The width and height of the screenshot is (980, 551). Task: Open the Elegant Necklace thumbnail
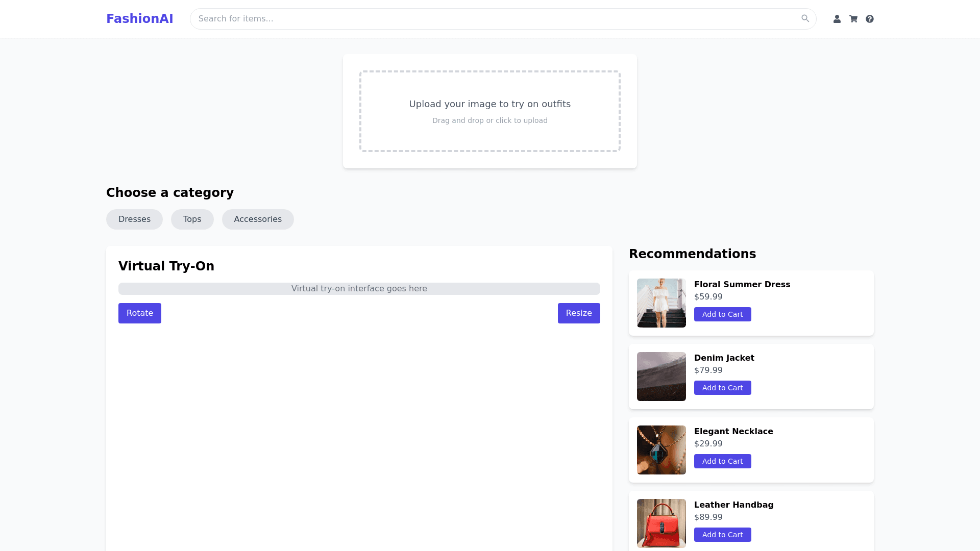[661, 450]
